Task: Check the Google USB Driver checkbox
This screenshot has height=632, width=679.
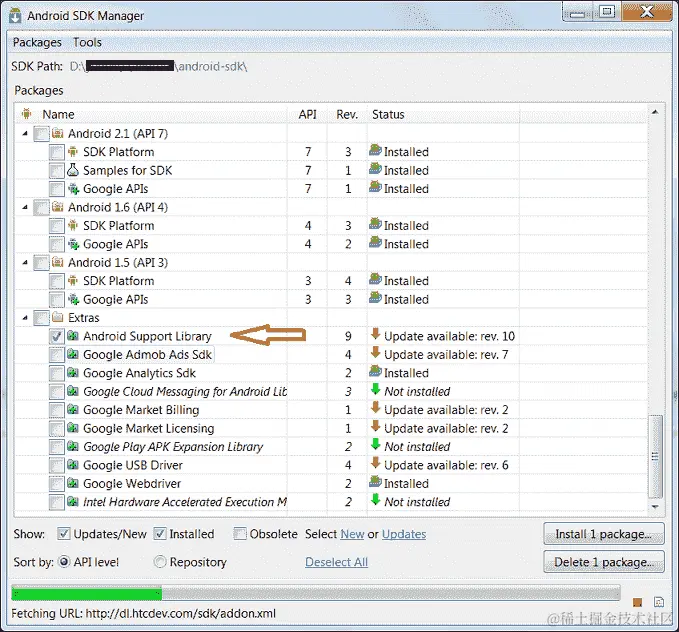Action: click(x=57, y=465)
